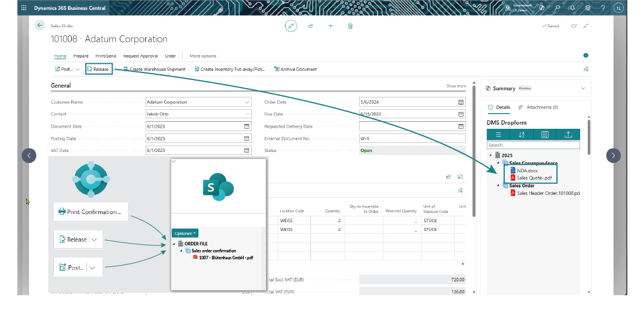Switch to Attachments (0) tab

point(538,107)
